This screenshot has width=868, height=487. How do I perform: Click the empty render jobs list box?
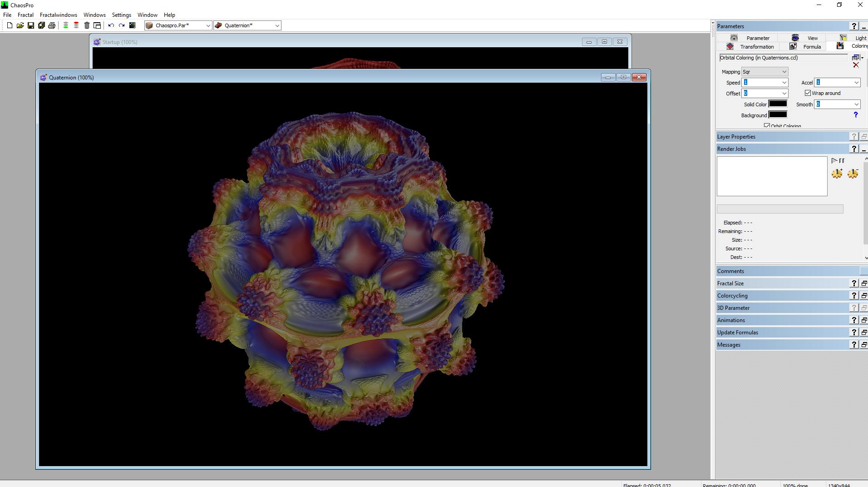772,176
